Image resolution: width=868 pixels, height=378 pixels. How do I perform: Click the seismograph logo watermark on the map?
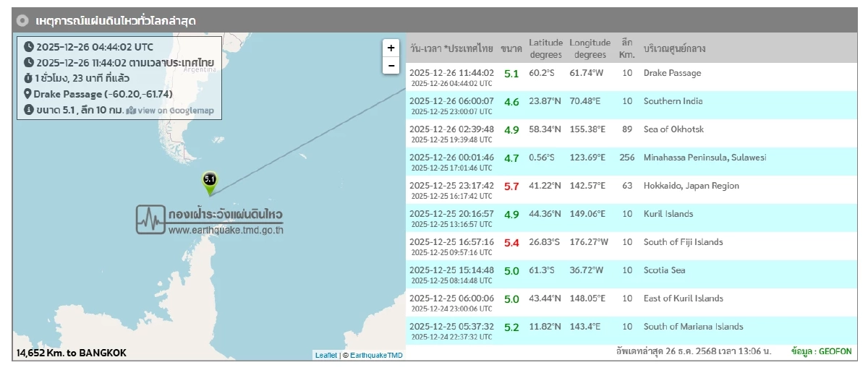(x=150, y=219)
